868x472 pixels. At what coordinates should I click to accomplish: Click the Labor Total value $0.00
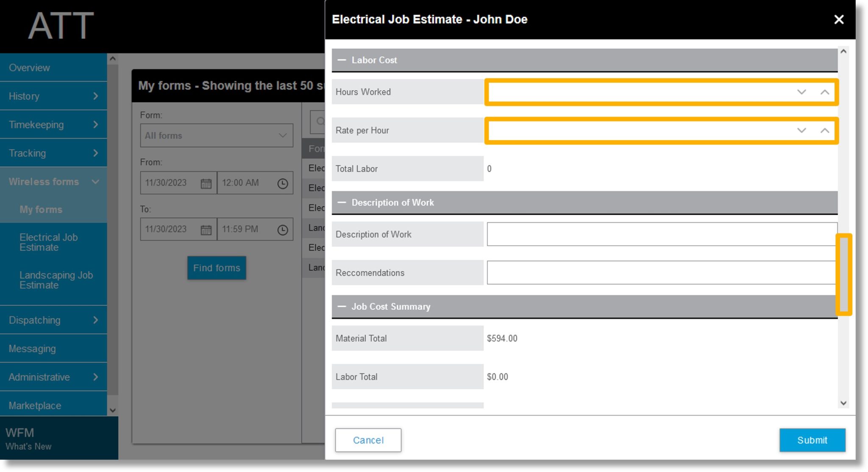tap(497, 377)
